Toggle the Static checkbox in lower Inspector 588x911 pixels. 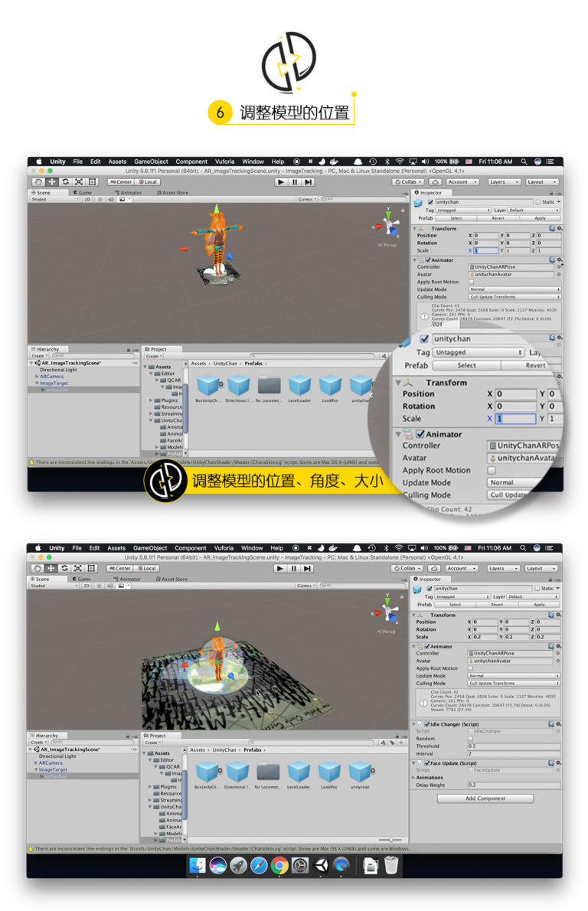pos(537,589)
